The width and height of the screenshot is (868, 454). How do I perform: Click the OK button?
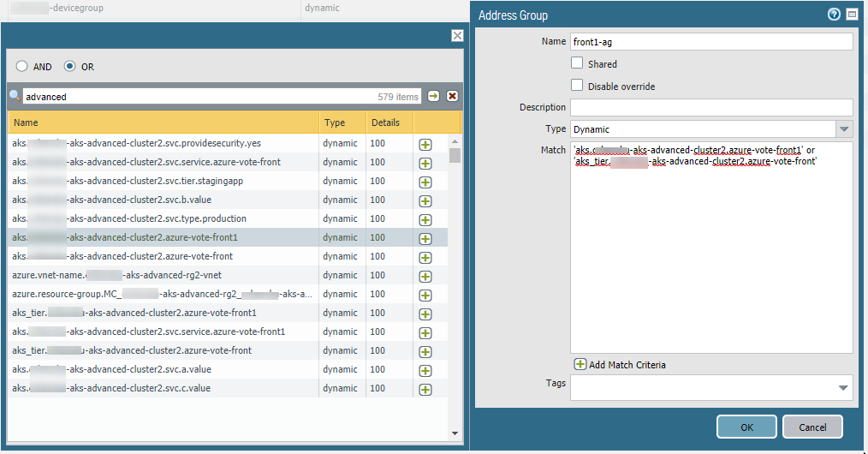tap(746, 427)
